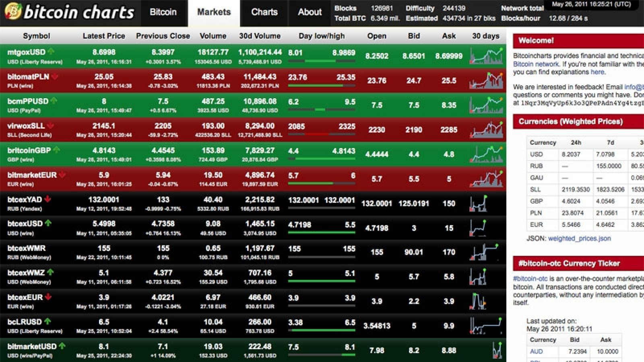Click the Bitcoin coin logo icon
This screenshot has height=362, width=644.
(x=12, y=12)
